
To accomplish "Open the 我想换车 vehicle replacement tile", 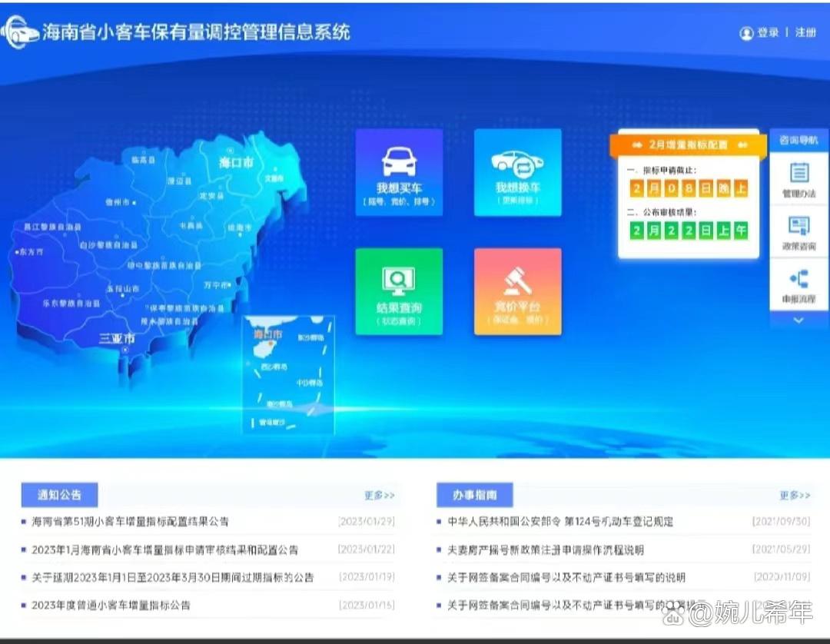I will tap(518, 172).
